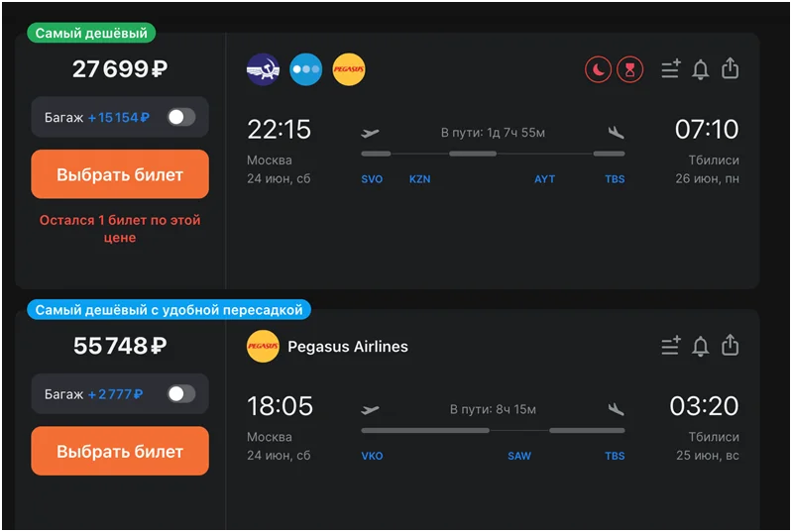Click SAW layover airport code
The width and height of the screenshot is (792, 532).
(x=519, y=456)
